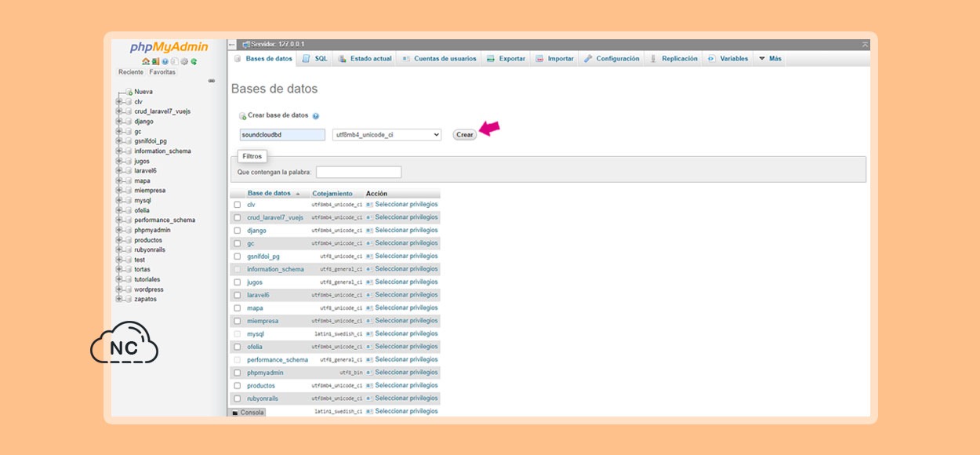Click database icon beside tutoriales in tree
980x455 pixels.
pos(128,279)
